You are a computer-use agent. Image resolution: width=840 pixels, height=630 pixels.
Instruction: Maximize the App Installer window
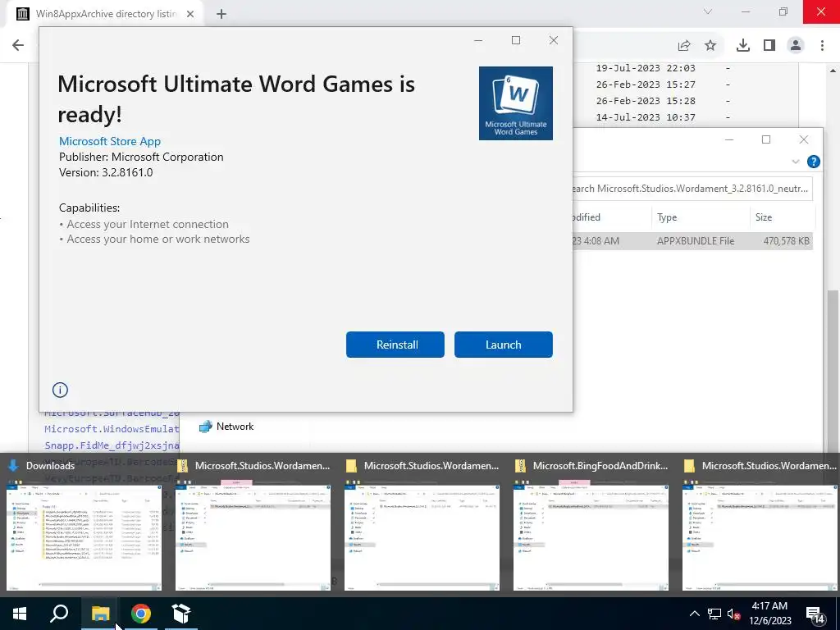(x=516, y=40)
